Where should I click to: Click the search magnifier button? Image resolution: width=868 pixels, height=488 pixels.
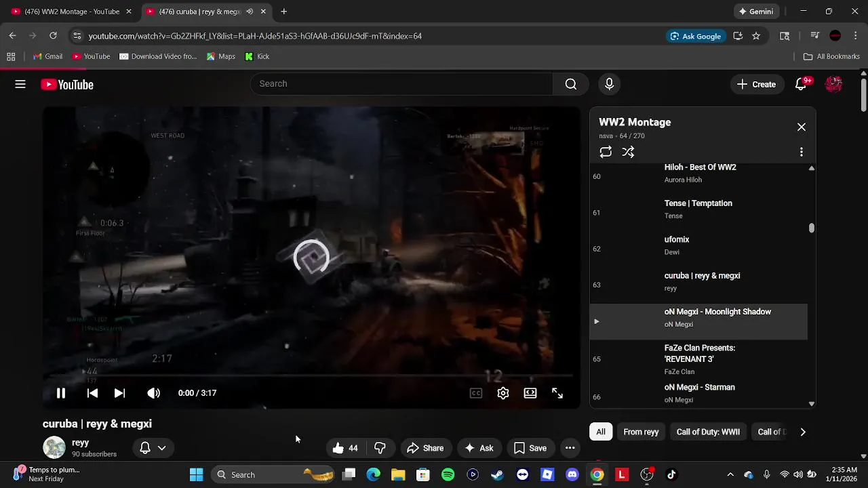coord(571,84)
